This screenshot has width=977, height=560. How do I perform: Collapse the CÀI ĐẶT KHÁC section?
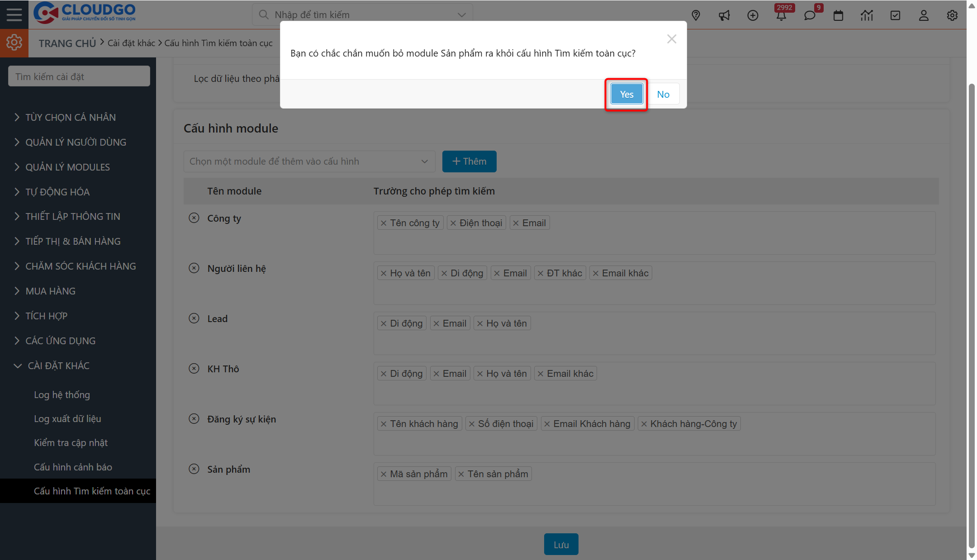57,365
